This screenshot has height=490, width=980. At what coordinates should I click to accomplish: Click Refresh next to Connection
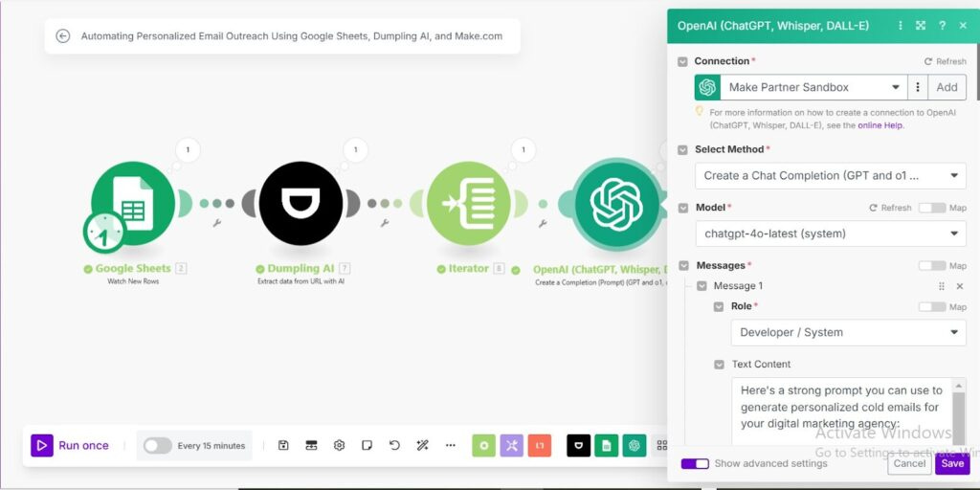[945, 61]
